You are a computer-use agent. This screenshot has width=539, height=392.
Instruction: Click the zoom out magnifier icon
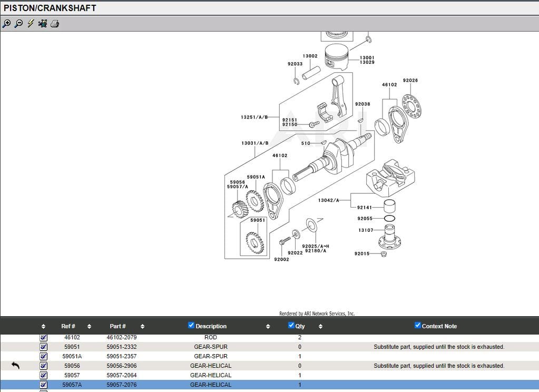click(18, 23)
